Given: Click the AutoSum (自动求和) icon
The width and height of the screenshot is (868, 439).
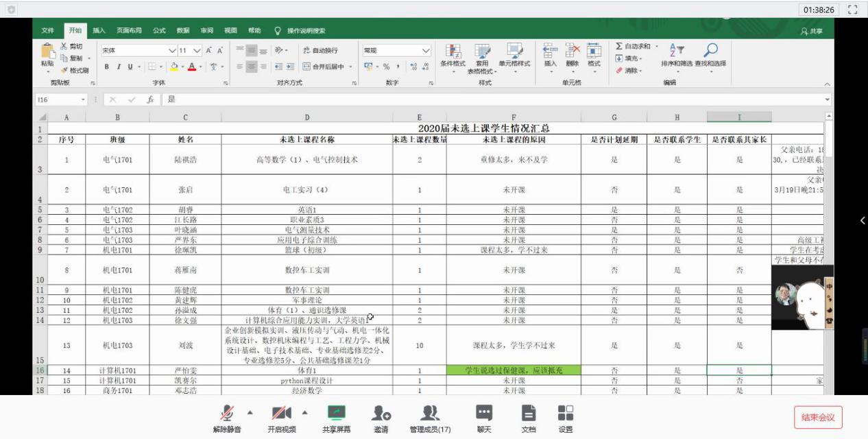Looking at the screenshot, I should point(619,46).
